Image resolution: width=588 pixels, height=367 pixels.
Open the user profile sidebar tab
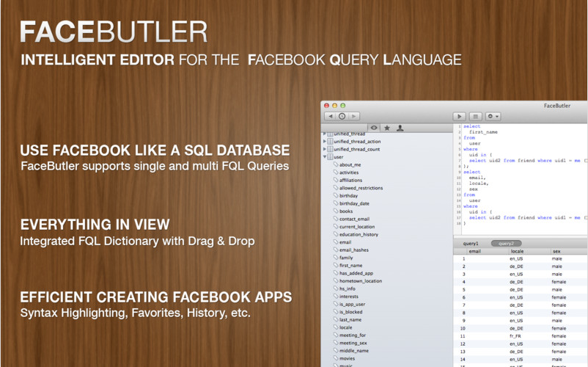[x=400, y=128]
